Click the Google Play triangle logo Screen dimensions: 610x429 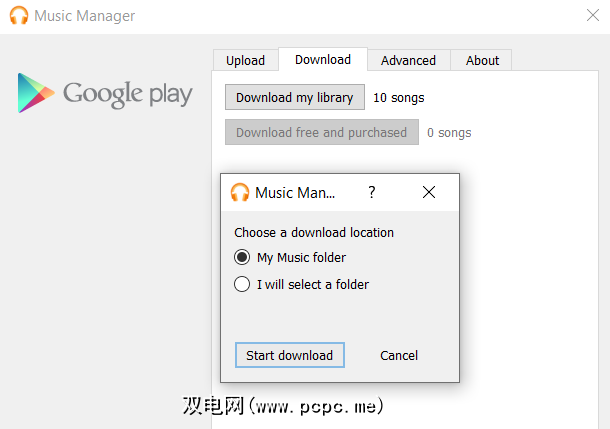[36, 93]
